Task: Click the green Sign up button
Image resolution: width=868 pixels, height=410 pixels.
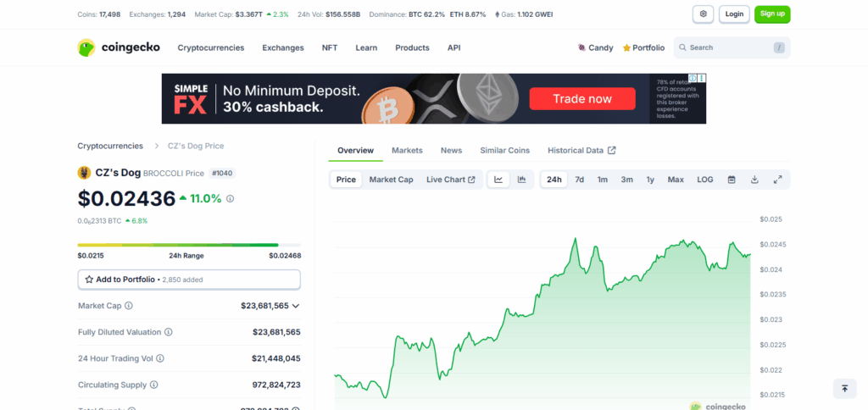Action: [772, 14]
